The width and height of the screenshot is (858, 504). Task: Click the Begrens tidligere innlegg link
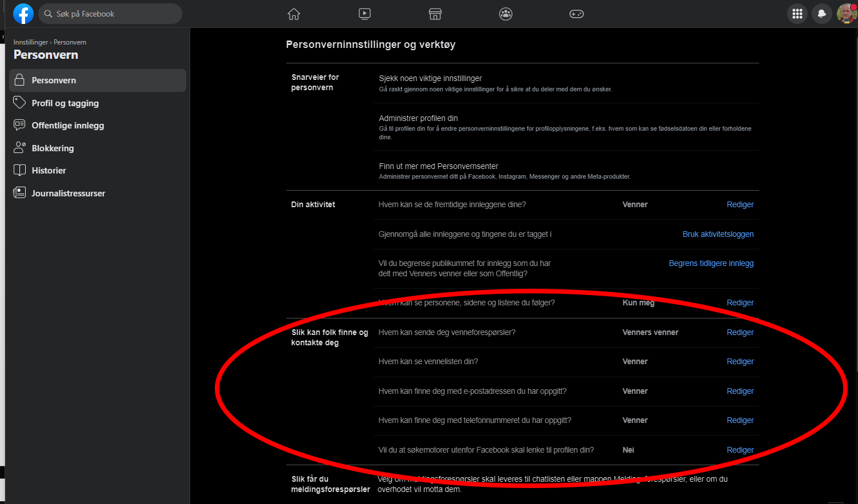pos(711,263)
